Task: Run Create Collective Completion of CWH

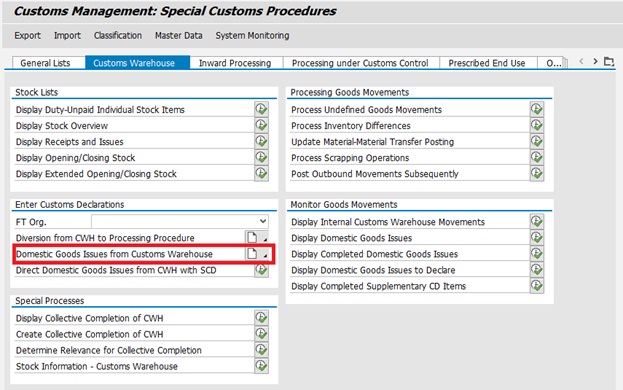Action: 261,334
